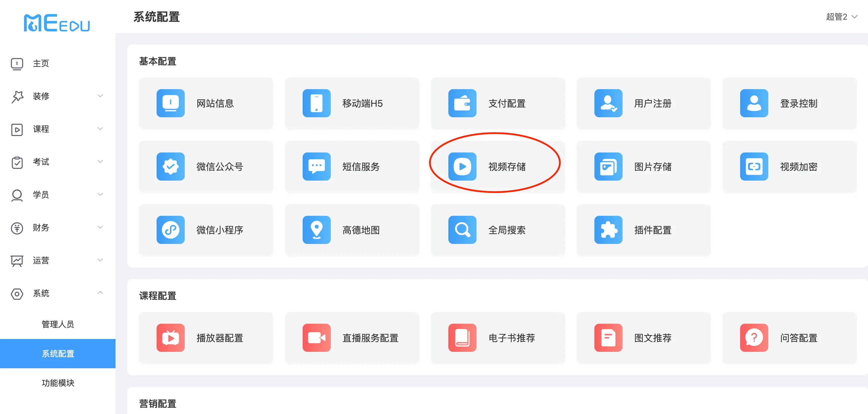This screenshot has width=868, height=414.
Task: Click the 用户注册 user-check icon
Action: (x=608, y=103)
